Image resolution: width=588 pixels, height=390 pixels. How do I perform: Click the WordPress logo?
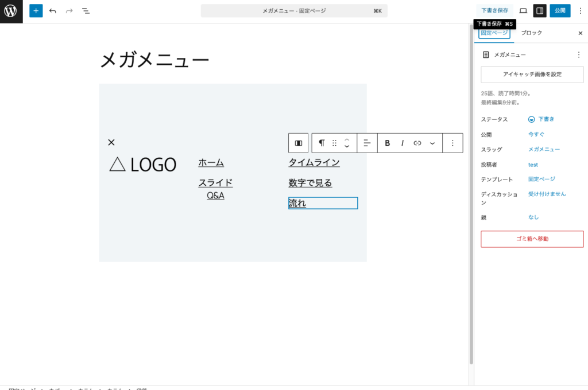pyautogui.click(x=10, y=10)
